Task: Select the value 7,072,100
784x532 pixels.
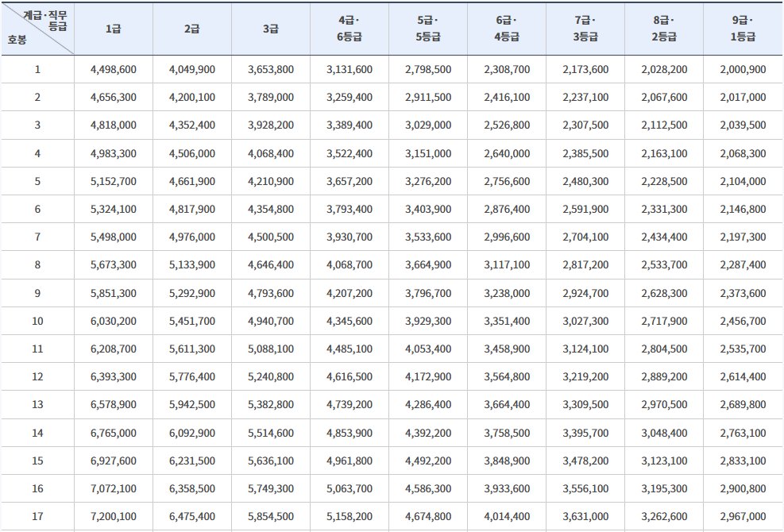Action: [114, 489]
